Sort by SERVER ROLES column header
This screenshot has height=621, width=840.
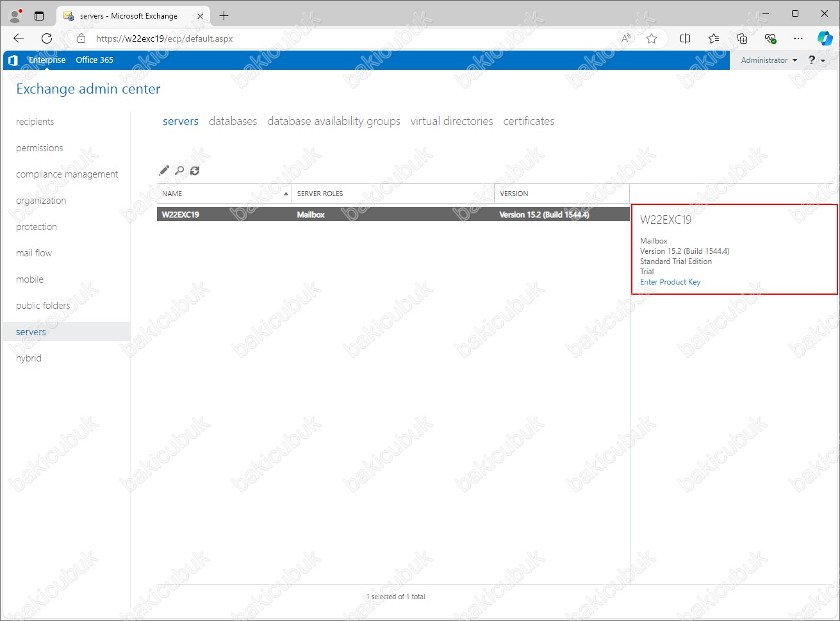393,194
